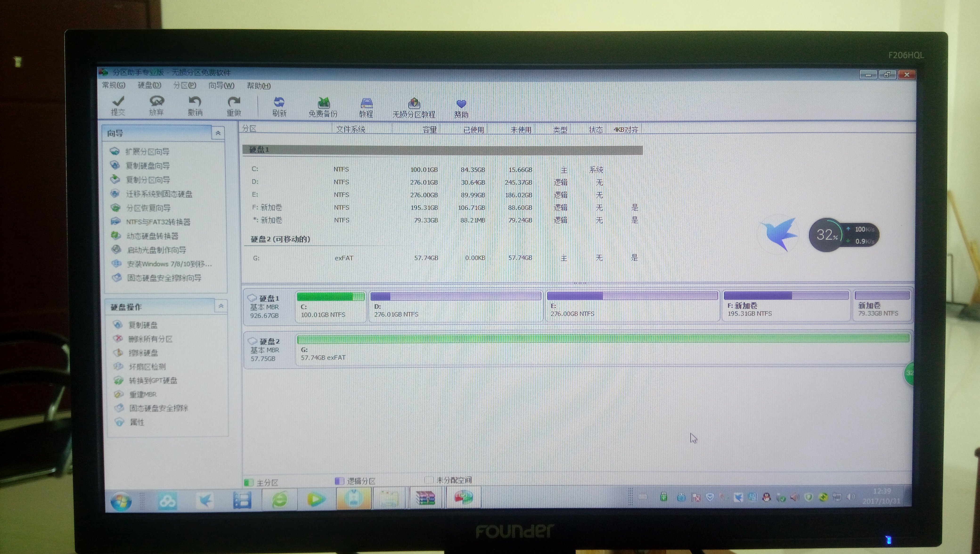Viewport: 980px width, 554px height.
Task: Select the E: partition row in list
Action: 442,195
